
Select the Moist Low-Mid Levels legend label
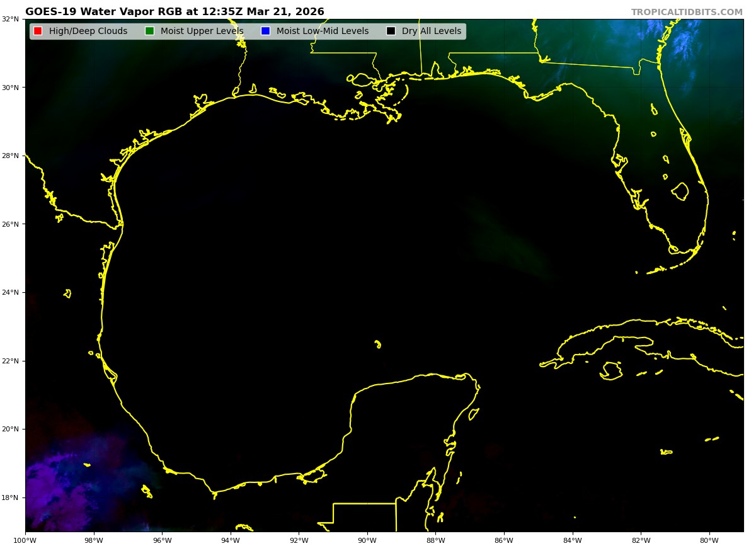pyautogui.click(x=323, y=31)
